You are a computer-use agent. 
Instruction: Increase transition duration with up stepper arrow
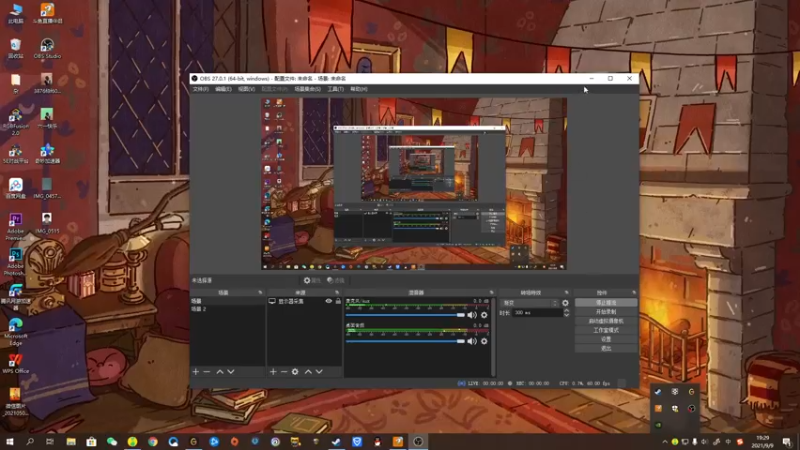[x=566, y=310]
